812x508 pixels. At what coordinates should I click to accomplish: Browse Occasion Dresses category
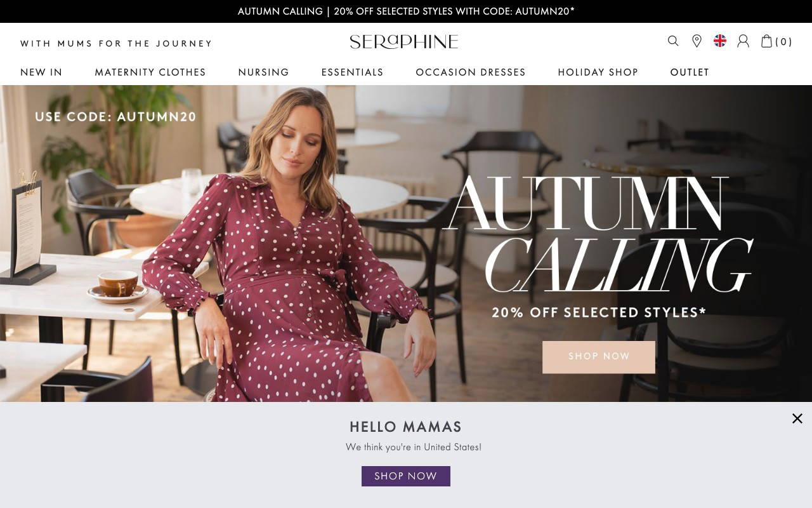471,72
